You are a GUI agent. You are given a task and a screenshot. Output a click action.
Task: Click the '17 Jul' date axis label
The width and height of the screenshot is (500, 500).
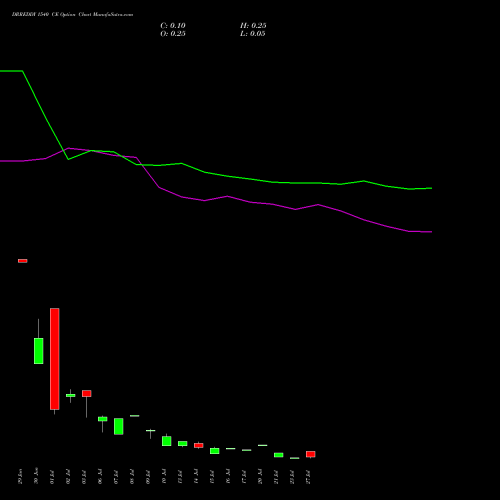[x=244, y=477]
